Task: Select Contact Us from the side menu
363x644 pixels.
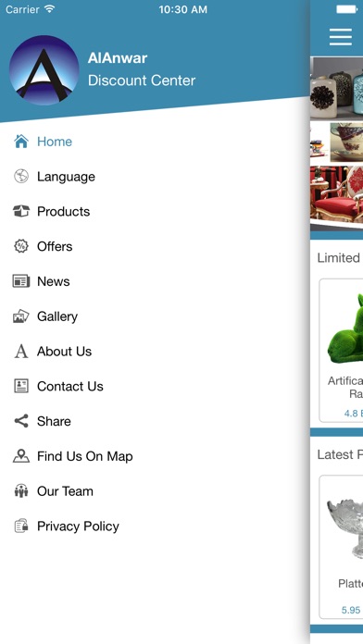Action: 155,386
